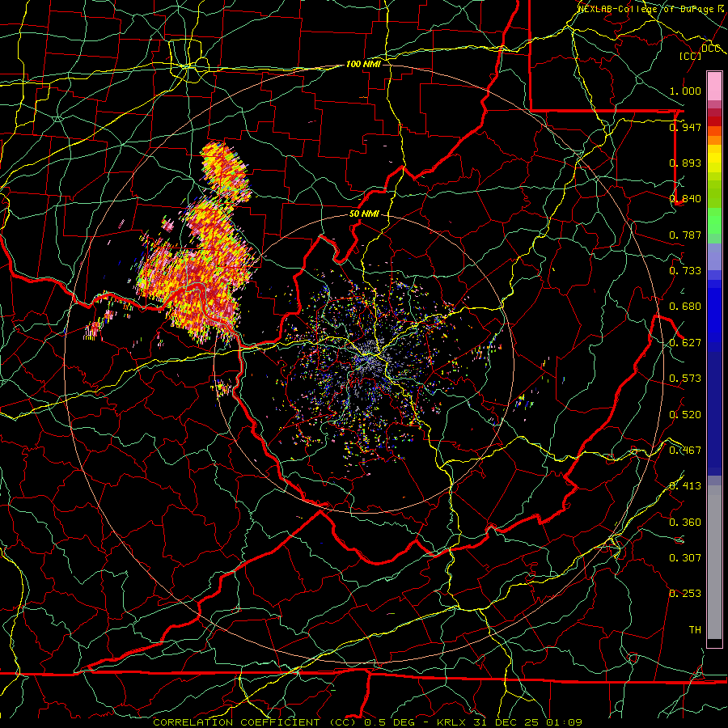Click the 0.360 scale value

[685, 523]
